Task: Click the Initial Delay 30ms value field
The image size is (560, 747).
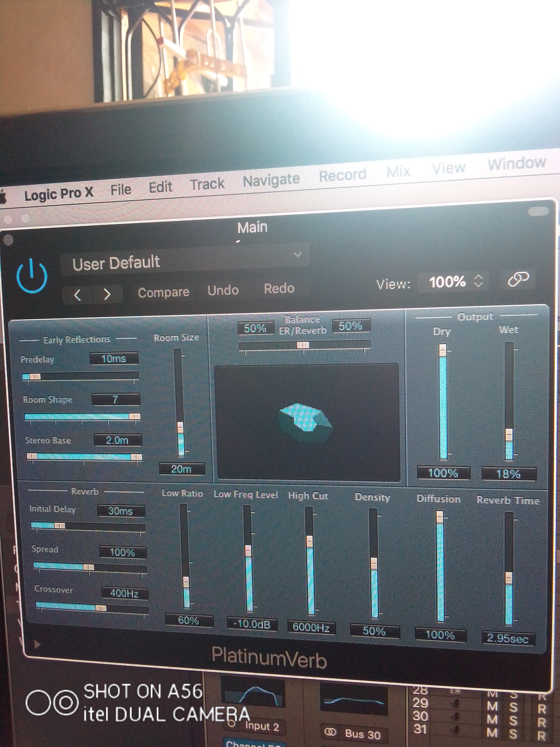Action: pyautogui.click(x=121, y=511)
